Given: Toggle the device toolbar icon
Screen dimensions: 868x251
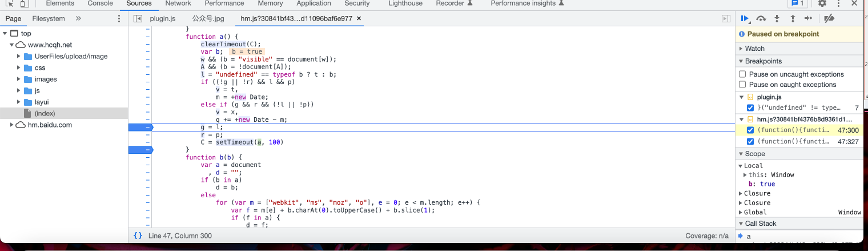Looking at the screenshot, I should [x=25, y=3].
